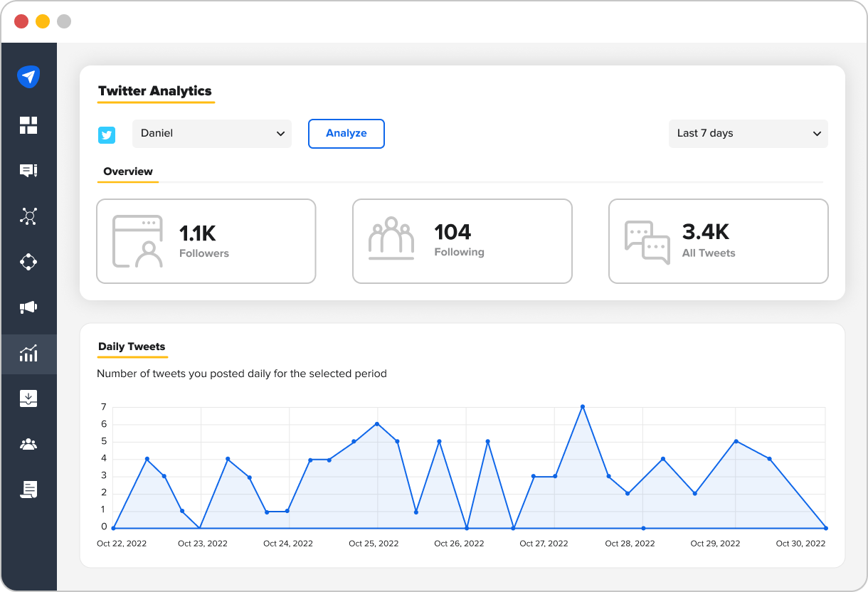Click the Twitter Analytics heading
The image size is (868, 592).
coord(155,91)
